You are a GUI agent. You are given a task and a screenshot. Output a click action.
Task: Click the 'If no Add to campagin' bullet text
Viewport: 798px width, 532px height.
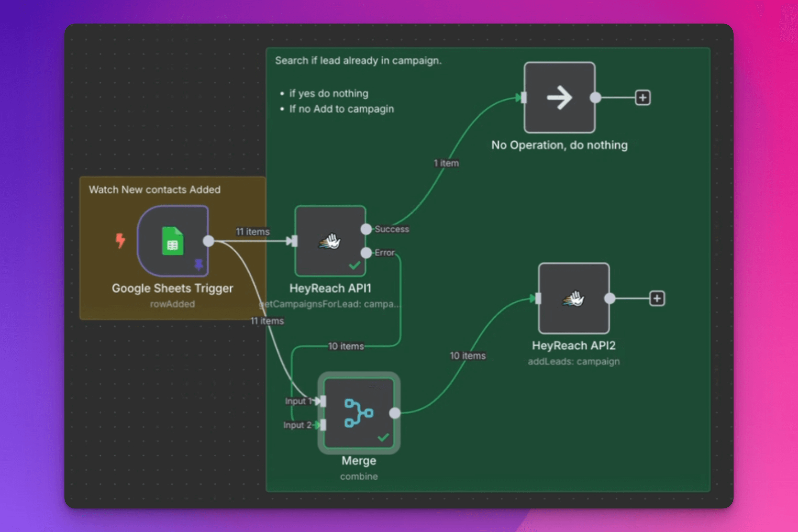(x=342, y=109)
